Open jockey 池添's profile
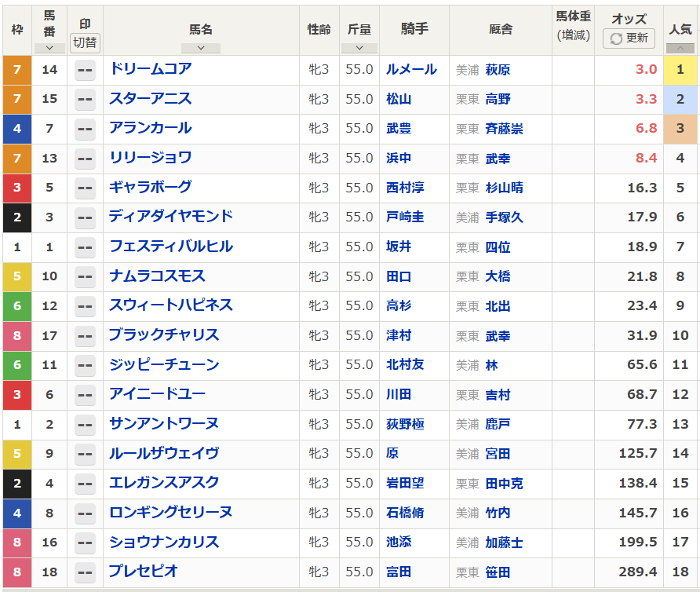The height and width of the screenshot is (592, 700). point(399,542)
